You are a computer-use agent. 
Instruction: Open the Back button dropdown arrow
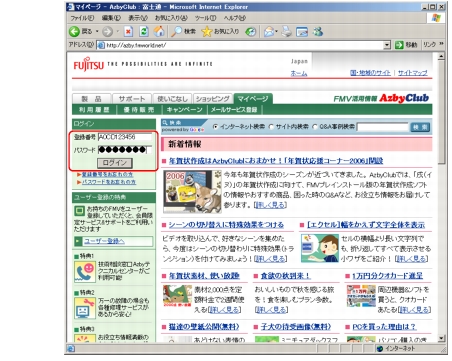point(97,32)
